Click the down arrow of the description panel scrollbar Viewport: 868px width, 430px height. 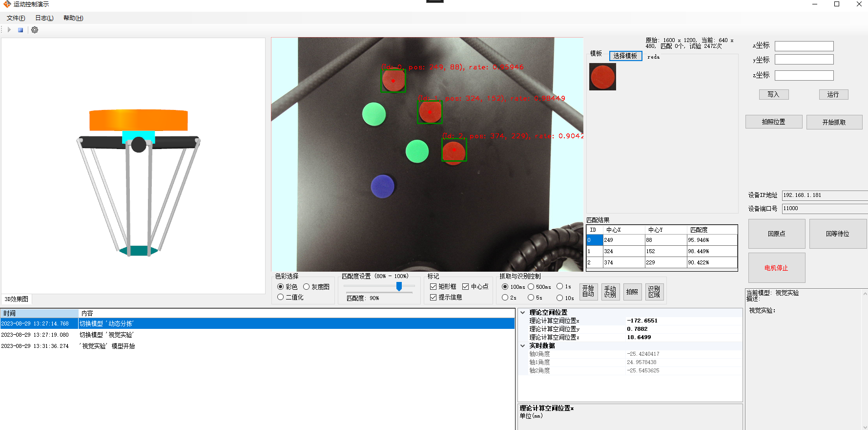pos(865,427)
